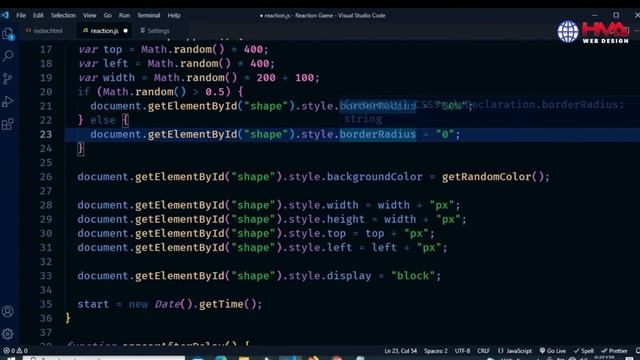Click 'getTime' on line 35
The width and height of the screenshot is (640, 360).
pos(221,304)
